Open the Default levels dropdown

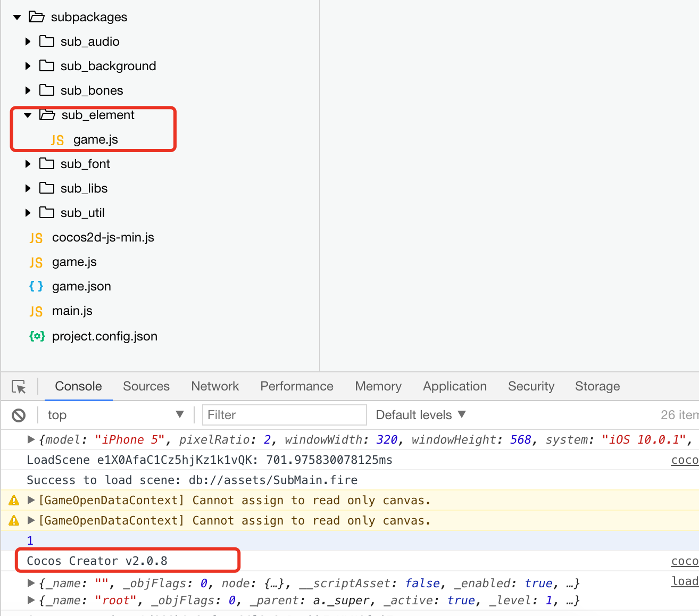tap(420, 415)
